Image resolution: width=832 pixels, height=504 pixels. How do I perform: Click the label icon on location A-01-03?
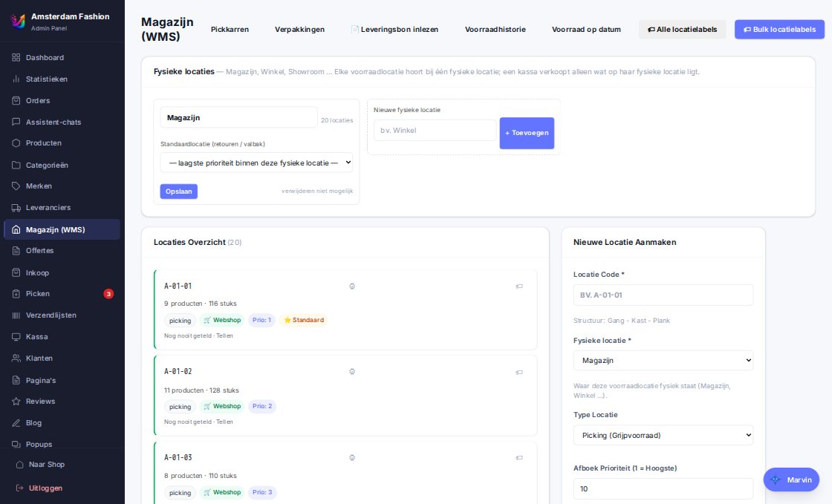coord(519,457)
